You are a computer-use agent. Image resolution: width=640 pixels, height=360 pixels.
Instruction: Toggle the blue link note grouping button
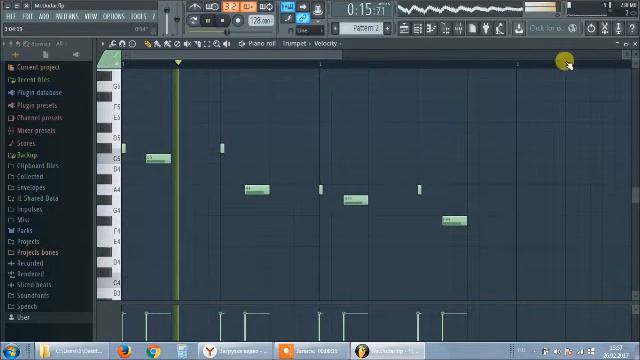(303, 18)
